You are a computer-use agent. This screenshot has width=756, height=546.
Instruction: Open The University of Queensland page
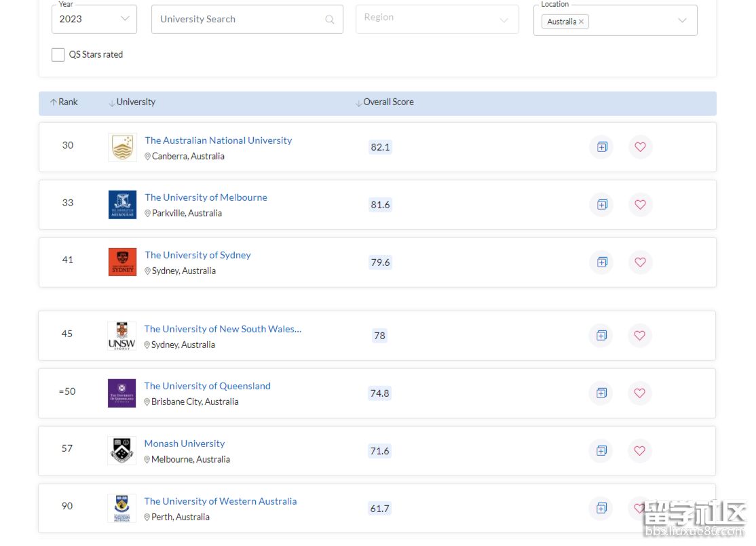coord(207,386)
